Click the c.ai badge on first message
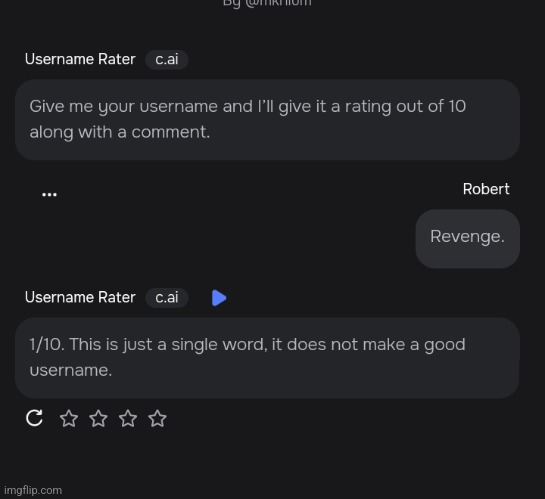 (x=167, y=59)
